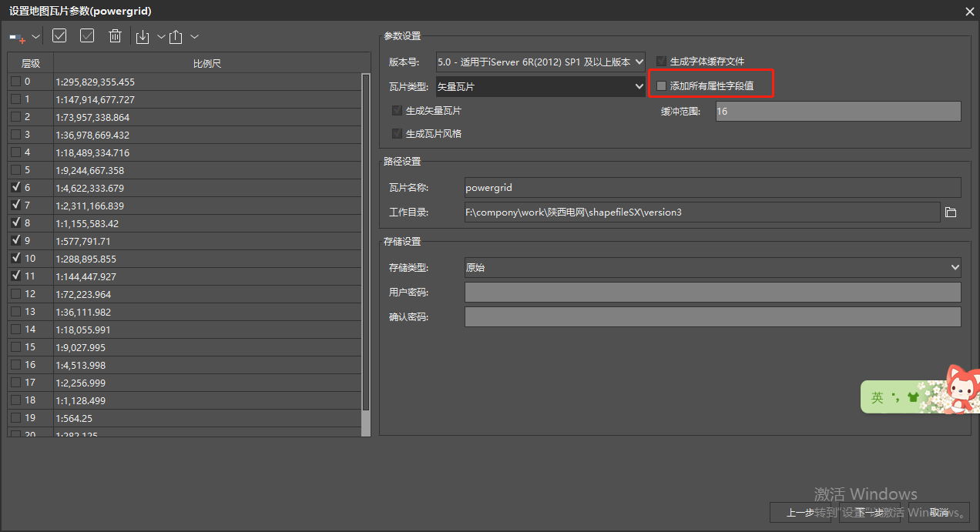Viewport: 980px width, 532px height.
Task: Delete selected scale with trash icon
Action: coord(115,36)
